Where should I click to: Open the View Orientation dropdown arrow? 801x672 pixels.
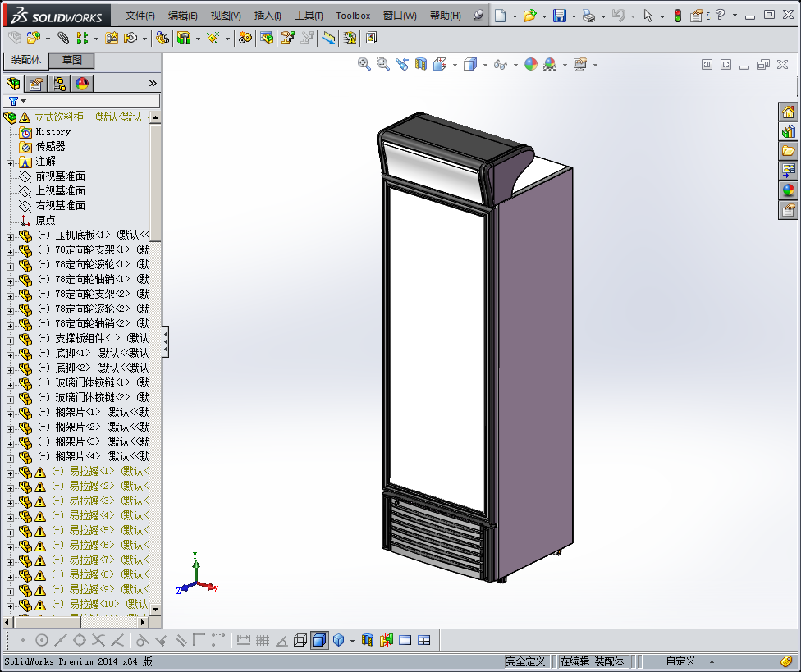(x=455, y=66)
